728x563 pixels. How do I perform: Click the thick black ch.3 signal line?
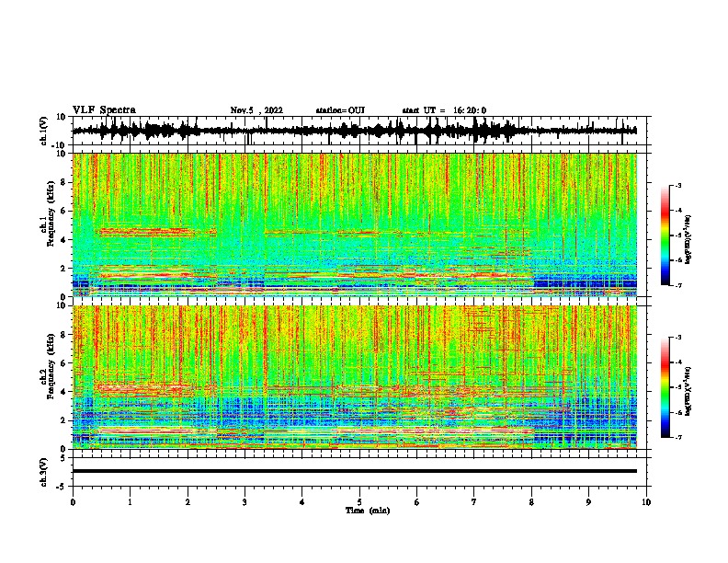pos(354,471)
